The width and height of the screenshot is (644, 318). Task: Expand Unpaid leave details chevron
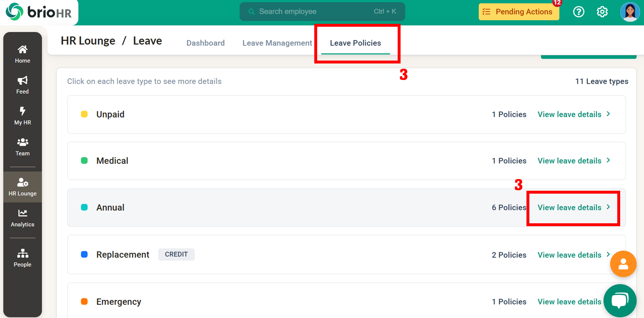point(608,114)
